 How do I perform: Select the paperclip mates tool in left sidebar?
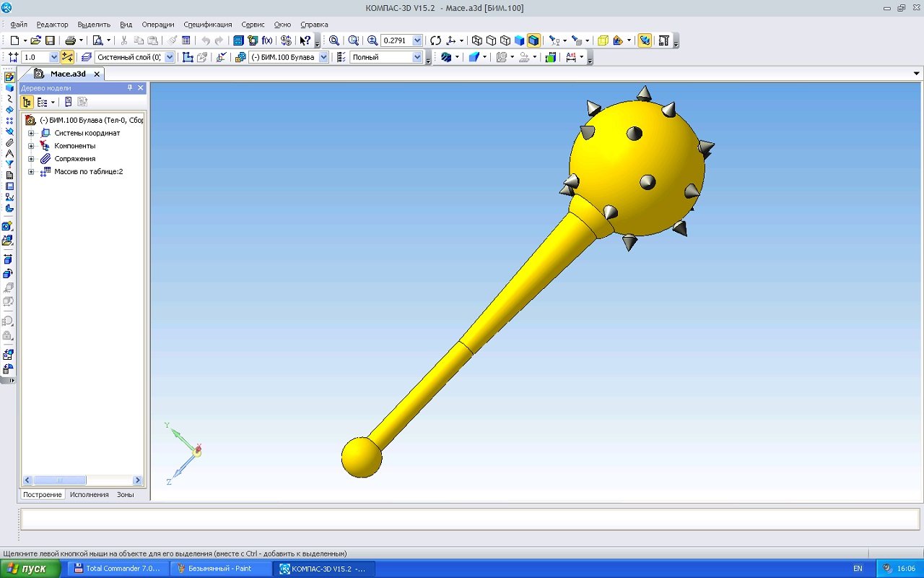tap(9, 142)
